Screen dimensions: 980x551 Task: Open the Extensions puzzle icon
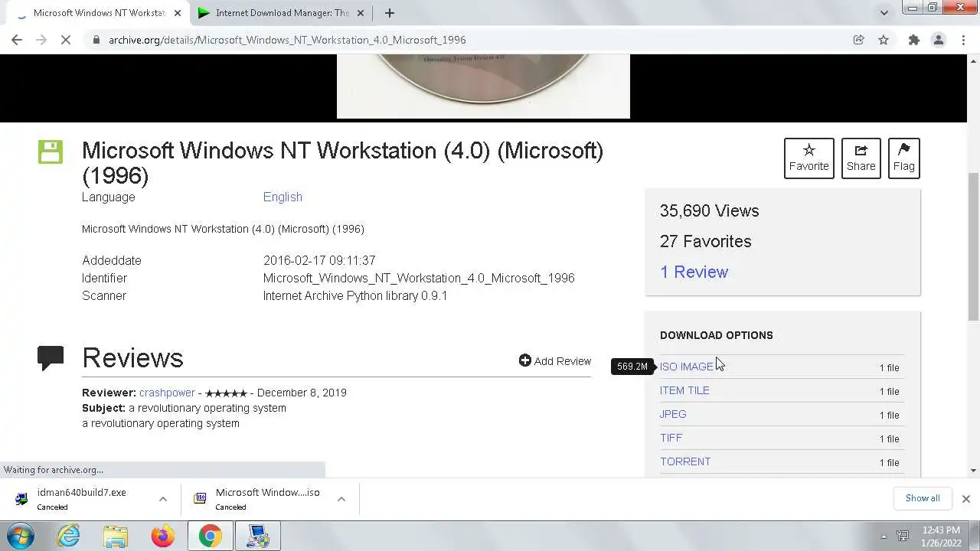pyautogui.click(x=913, y=40)
